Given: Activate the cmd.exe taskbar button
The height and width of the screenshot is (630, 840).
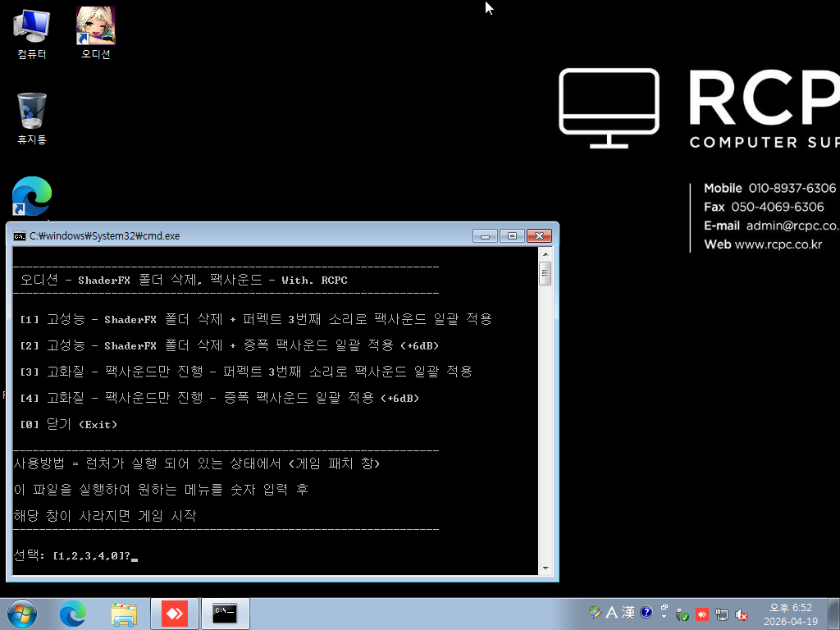Looking at the screenshot, I should pos(225,614).
